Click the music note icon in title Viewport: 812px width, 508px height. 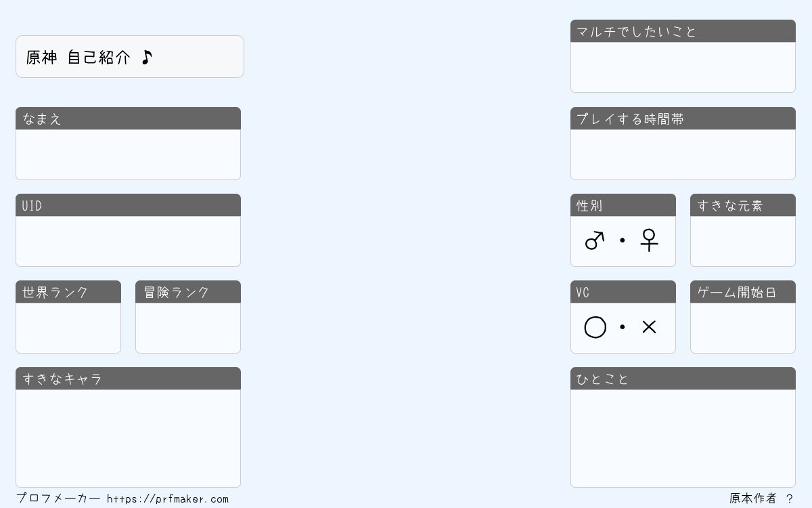coord(147,57)
